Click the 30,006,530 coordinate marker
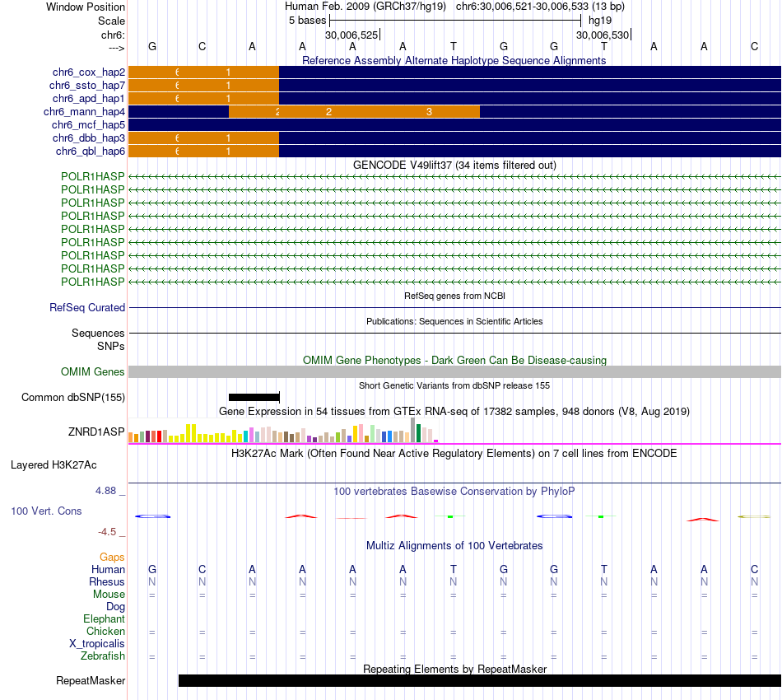Image resolution: width=782 pixels, height=700 pixels. [603, 35]
